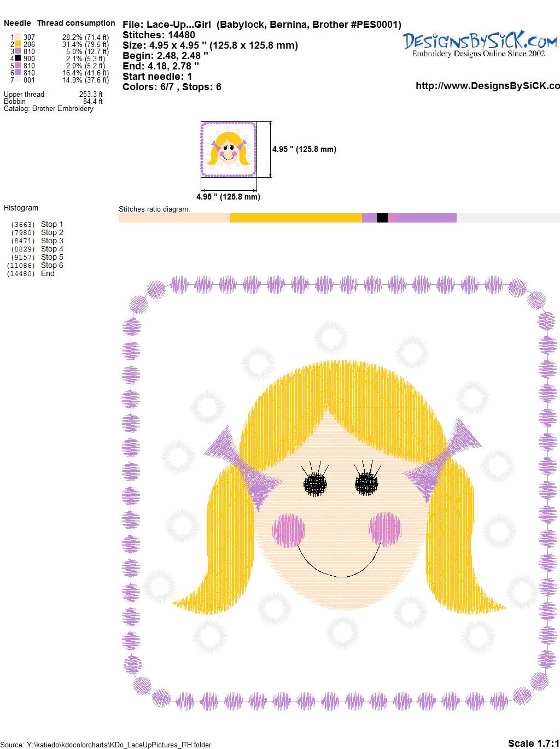This screenshot has width=560, height=749.
Task: Choose the pink swatch for needle 5
Action: (17, 66)
